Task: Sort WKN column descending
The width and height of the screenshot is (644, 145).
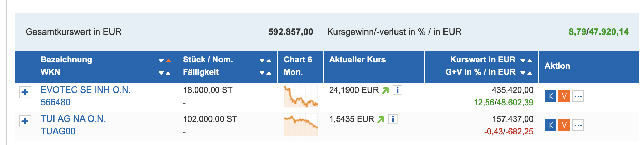Action: [x=161, y=73]
